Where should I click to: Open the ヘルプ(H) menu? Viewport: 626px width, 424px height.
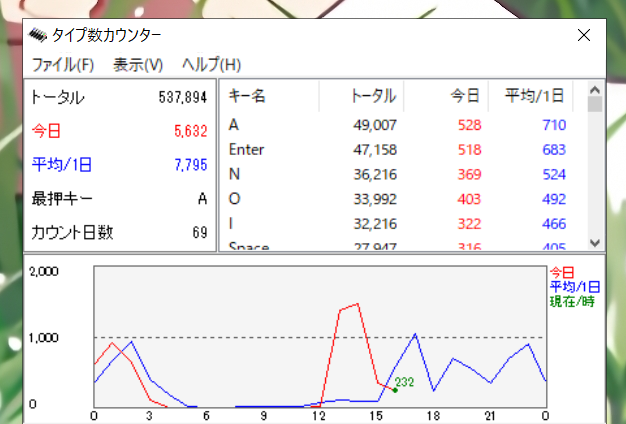(x=211, y=65)
